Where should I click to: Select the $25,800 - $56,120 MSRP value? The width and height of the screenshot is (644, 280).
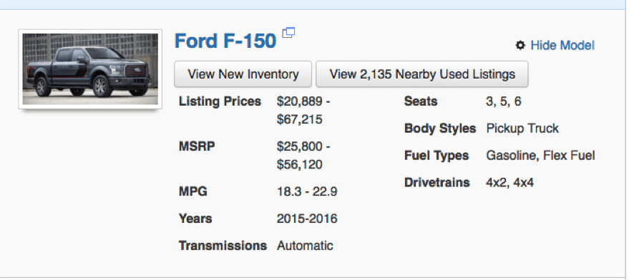(303, 156)
